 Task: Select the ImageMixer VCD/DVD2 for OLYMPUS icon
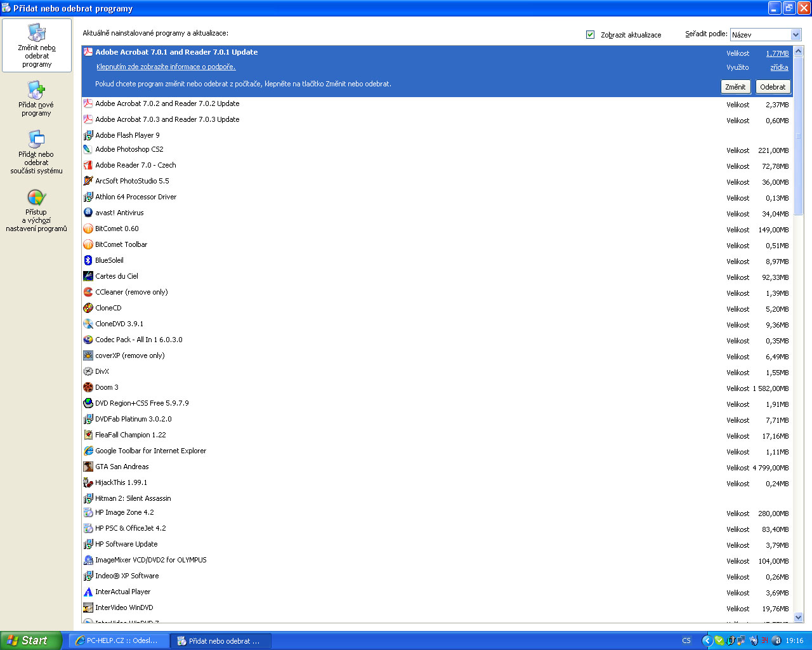(x=88, y=560)
